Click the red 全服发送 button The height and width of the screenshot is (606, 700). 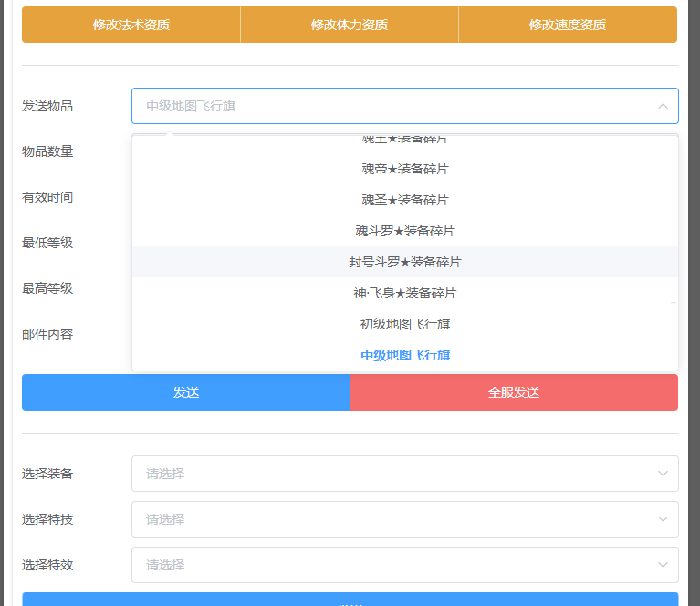pos(514,392)
